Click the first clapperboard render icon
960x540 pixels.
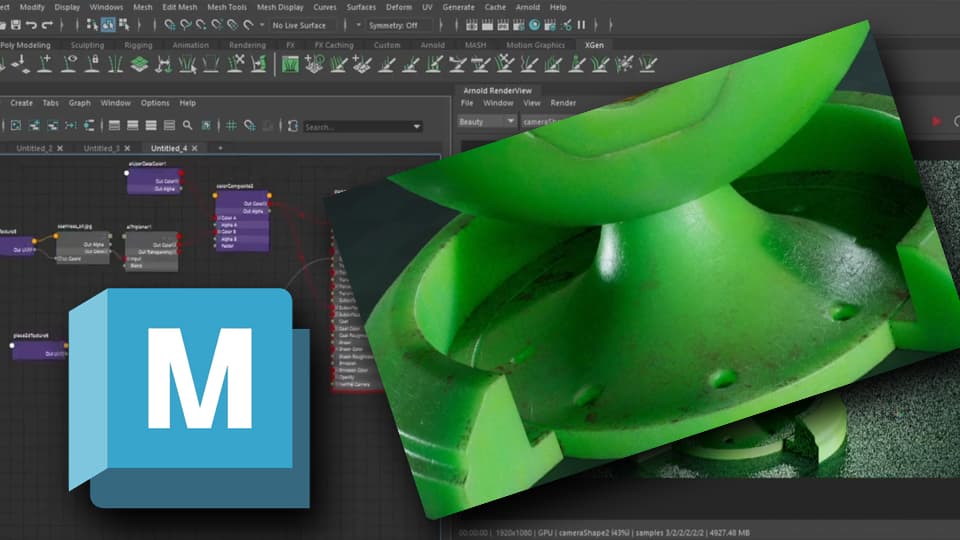coord(471,25)
